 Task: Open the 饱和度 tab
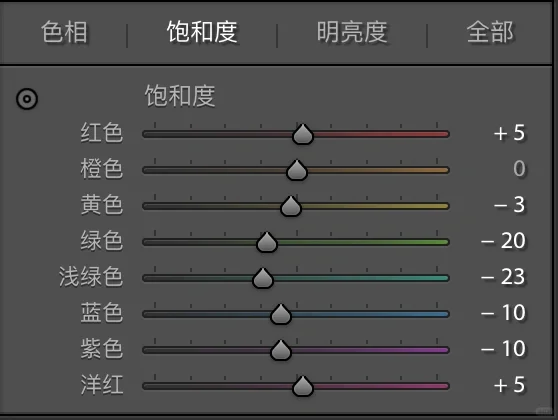[202, 32]
